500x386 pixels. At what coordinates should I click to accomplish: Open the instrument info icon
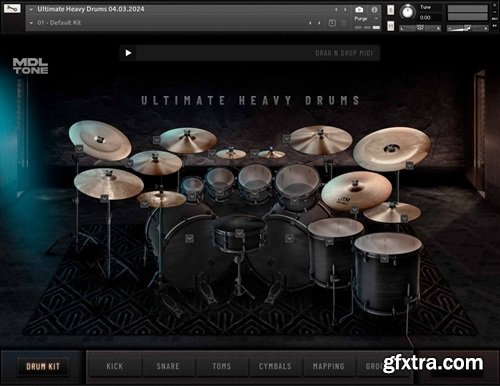(x=374, y=10)
